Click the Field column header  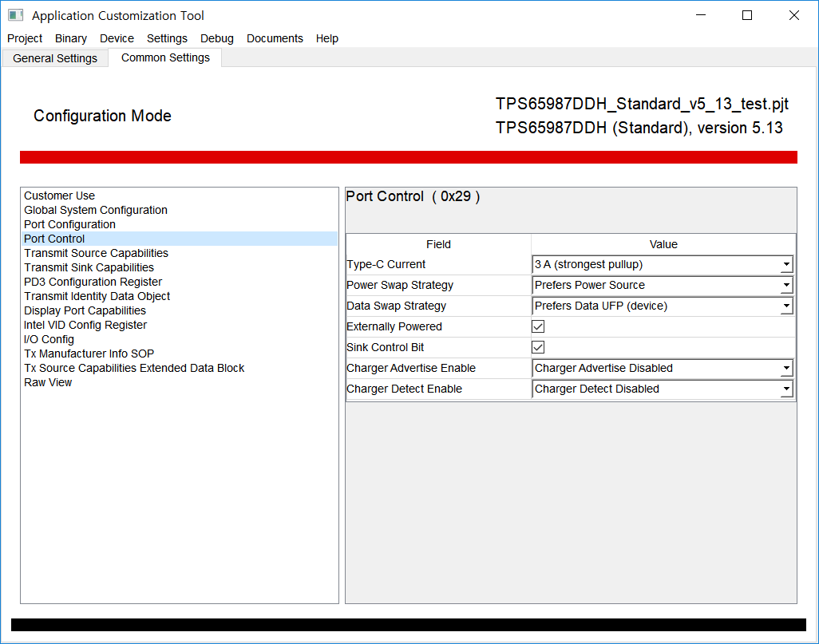438,244
